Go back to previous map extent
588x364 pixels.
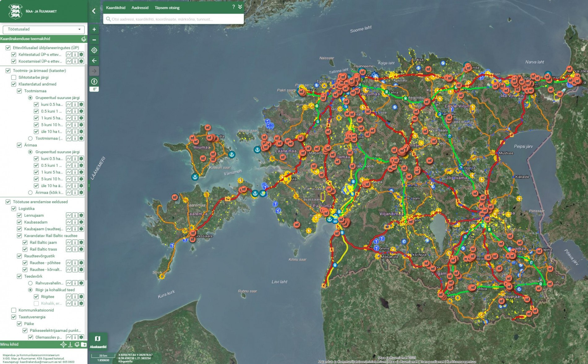tap(94, 61)
